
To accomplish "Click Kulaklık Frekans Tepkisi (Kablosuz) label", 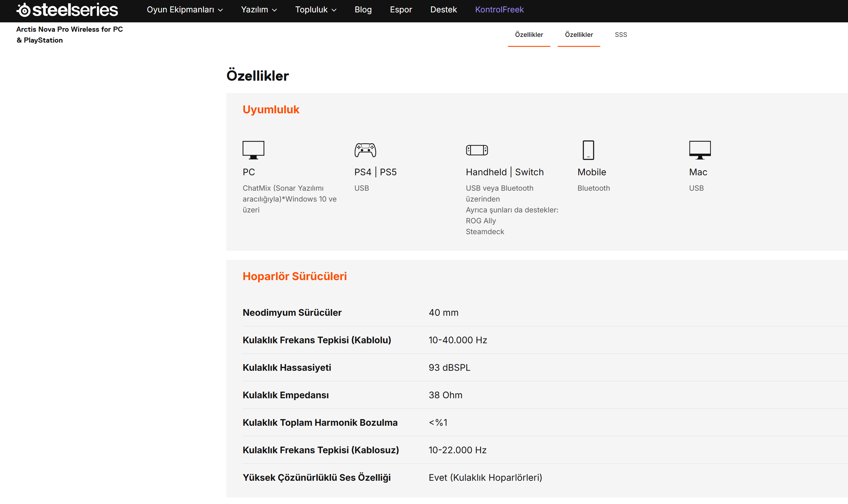I will click(x=321, y=450).
